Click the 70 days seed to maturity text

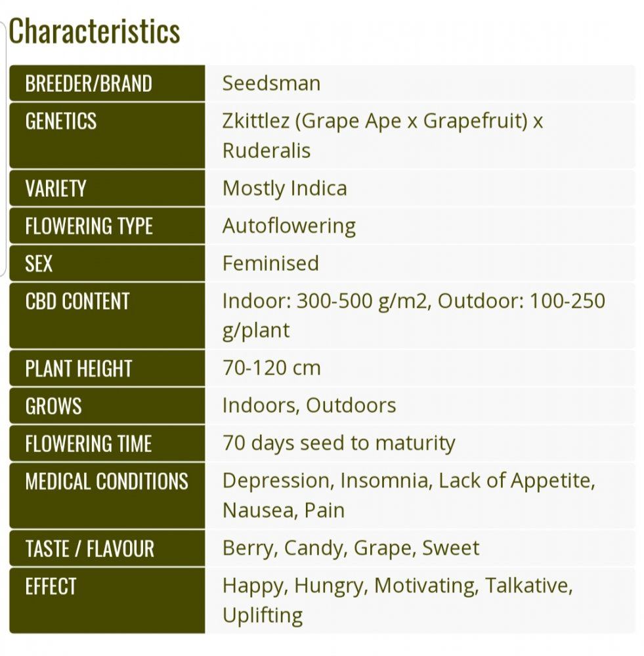click(339, 443)
